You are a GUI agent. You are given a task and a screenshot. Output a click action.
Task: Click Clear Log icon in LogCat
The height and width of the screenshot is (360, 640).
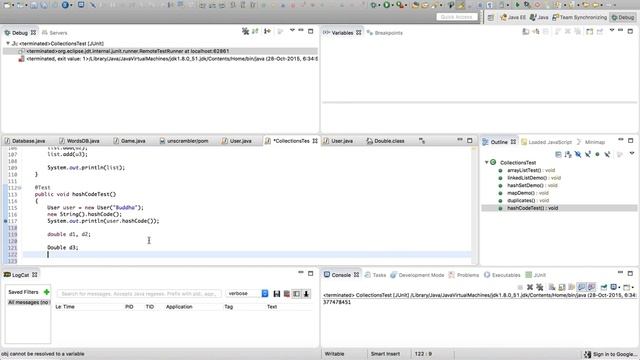pos(287,293)
